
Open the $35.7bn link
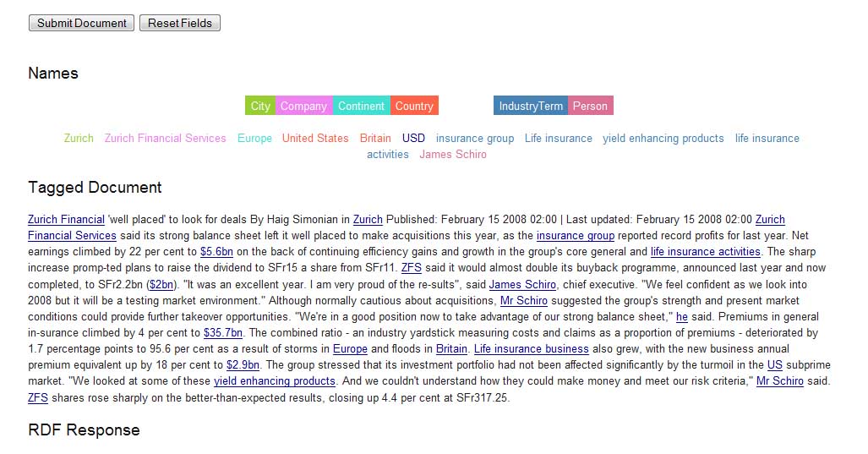(223, 332)
